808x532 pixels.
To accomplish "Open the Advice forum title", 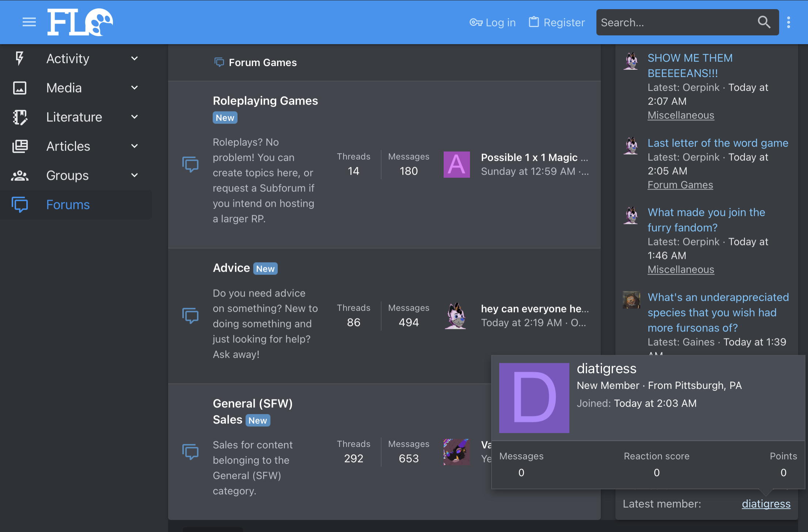I will pyautogui.click(x=231, y=268).
